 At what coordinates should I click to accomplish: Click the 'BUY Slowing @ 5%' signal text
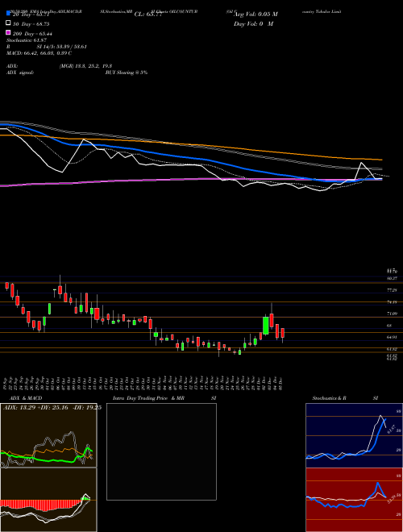[x=127, y=73]
